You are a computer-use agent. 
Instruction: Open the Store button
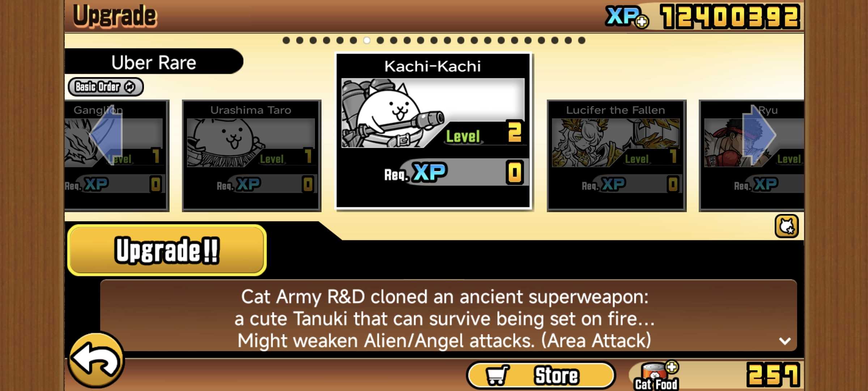tap(541, 375)
